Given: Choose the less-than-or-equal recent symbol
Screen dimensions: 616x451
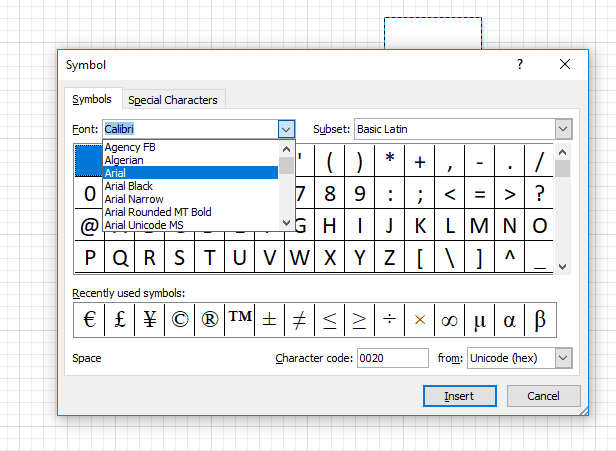Looking at the screenshot, I should point(330,320).
